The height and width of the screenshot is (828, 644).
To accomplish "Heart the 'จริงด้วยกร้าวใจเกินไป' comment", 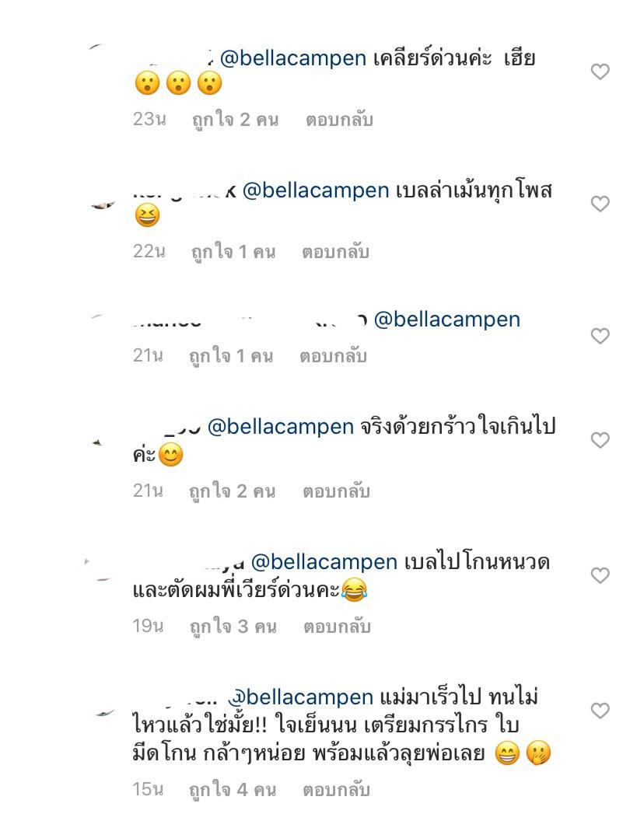I will coord(600,440).
